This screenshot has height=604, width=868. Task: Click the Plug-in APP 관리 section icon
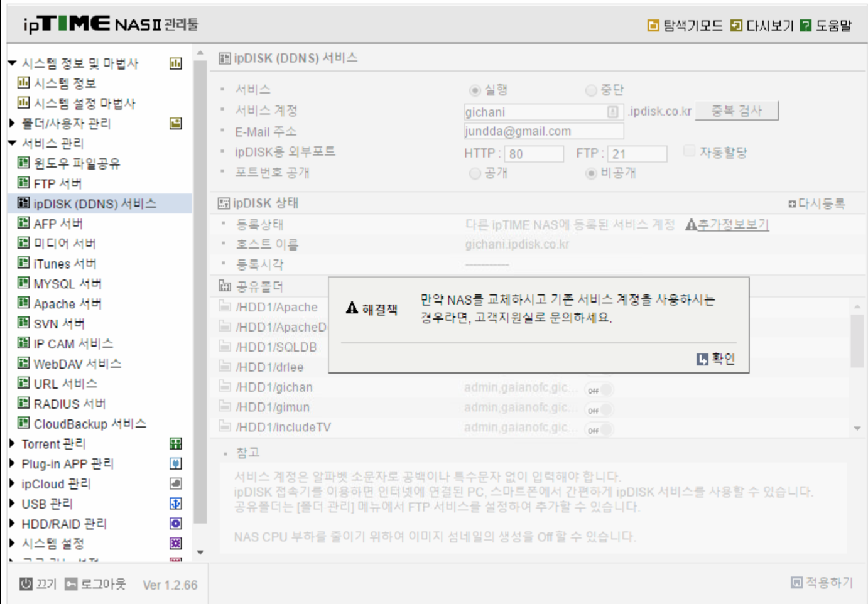pyautogui.click(x=176, y=464)
